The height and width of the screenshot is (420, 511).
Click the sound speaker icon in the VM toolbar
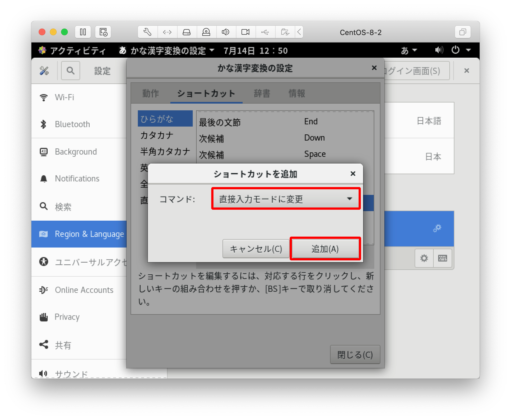pyautogui.click(x=226, y=32)
